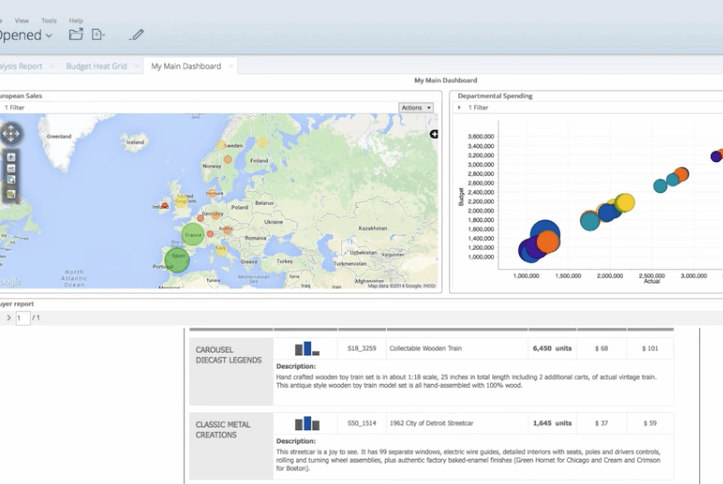The height and width of the screenshot is (484, 723).
Task: Click the CLASSIC METAL CREATIONS vendor cell
Action: (x=231, y=446)
